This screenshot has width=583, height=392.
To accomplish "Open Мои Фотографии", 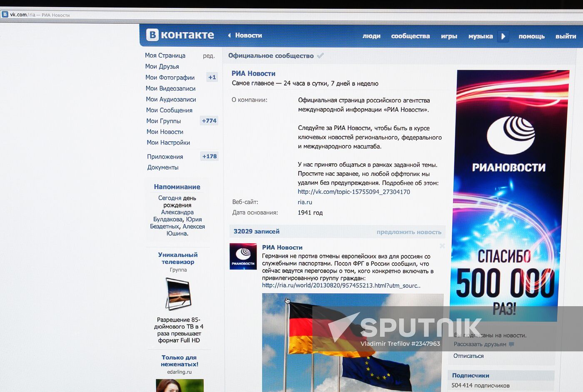I will pyautogui.click(x=170, y=77).
